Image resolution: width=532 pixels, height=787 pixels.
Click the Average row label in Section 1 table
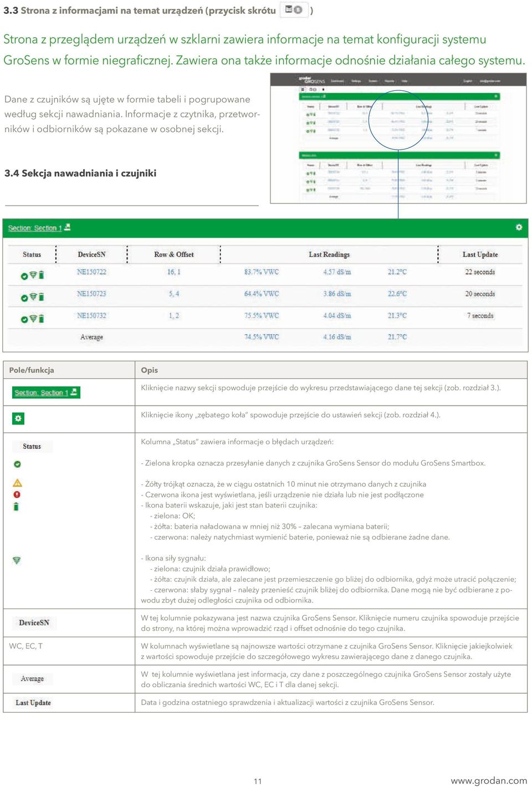[91, 337]
